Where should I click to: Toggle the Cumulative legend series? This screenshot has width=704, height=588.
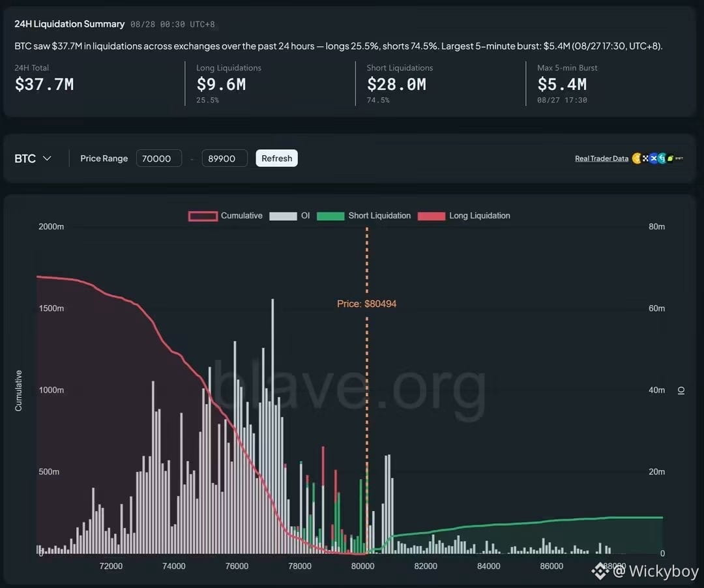click(226, 216)
